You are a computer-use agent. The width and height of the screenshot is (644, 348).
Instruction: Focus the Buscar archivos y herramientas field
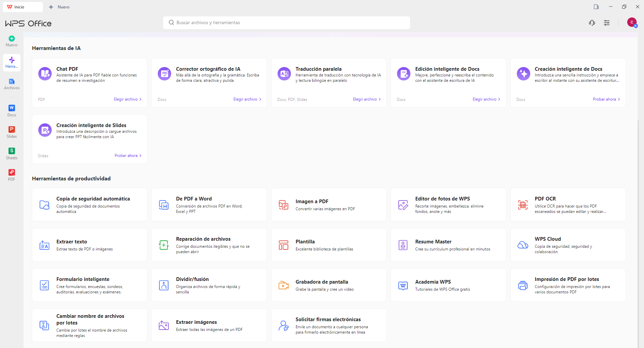coord(286,23)
